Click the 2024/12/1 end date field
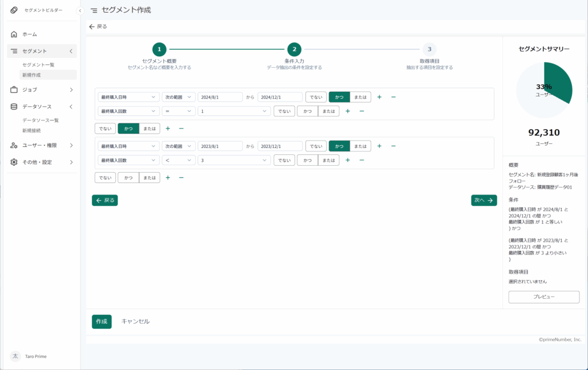The image size is (588, 370). (280, 98)
